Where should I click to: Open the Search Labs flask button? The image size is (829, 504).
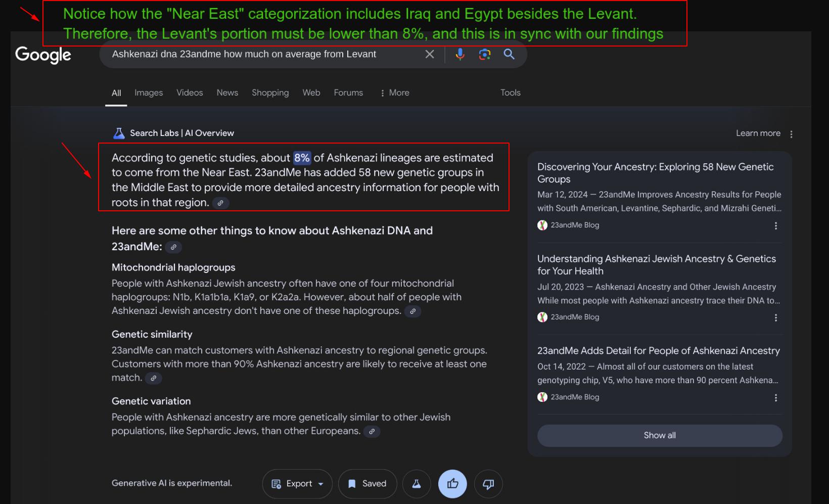417,484
